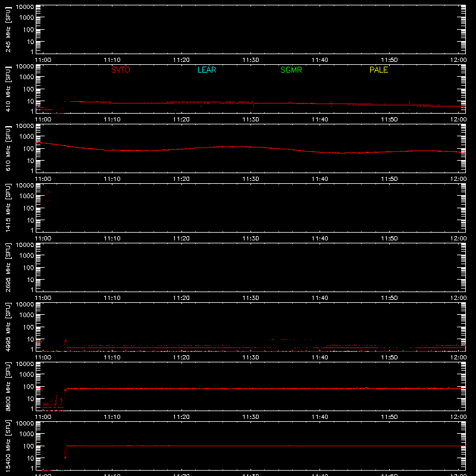The height and width of the screenshot is (476, 476).
Task: Select the green SGMR station legend label
Action: pyautogui.click(x=291, y=70)
